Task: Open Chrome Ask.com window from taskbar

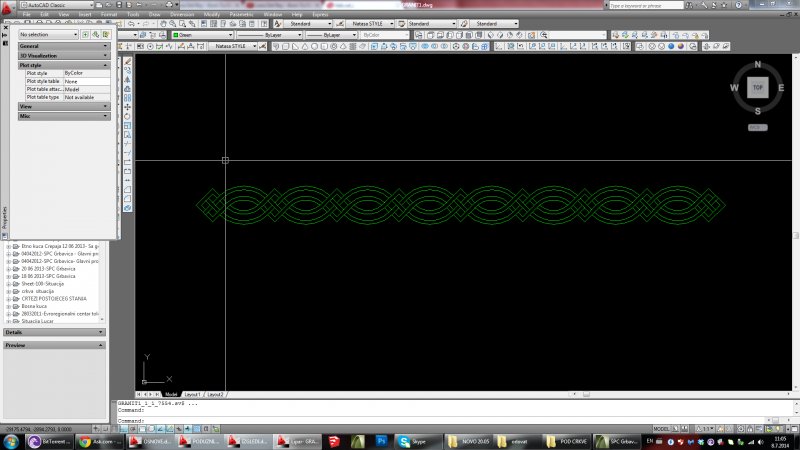Action: [100, 441]
